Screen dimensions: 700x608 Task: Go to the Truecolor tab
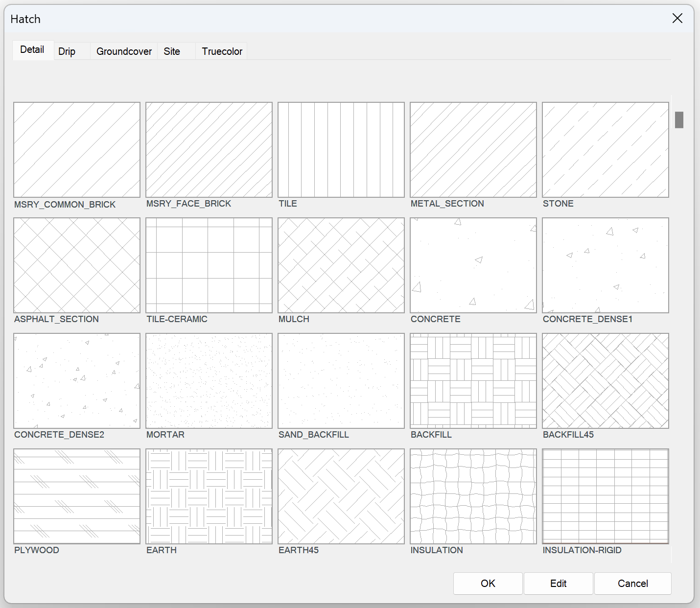coord(222,51)
